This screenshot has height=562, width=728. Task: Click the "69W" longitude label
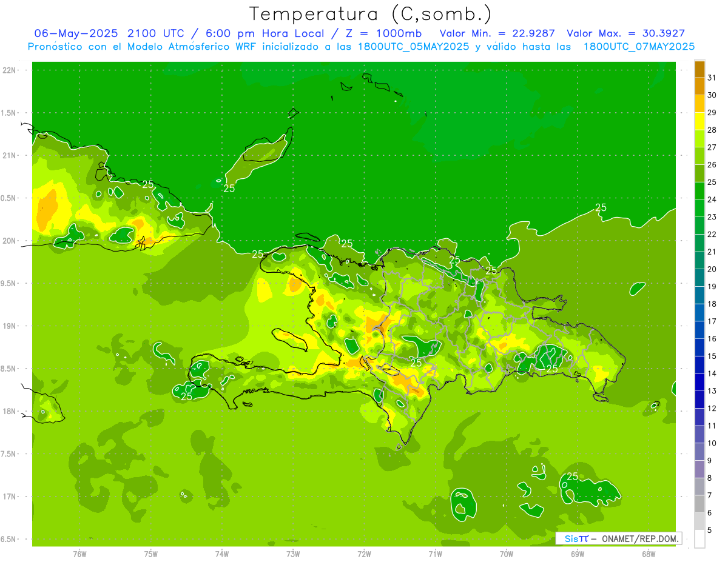pos(578,554)
